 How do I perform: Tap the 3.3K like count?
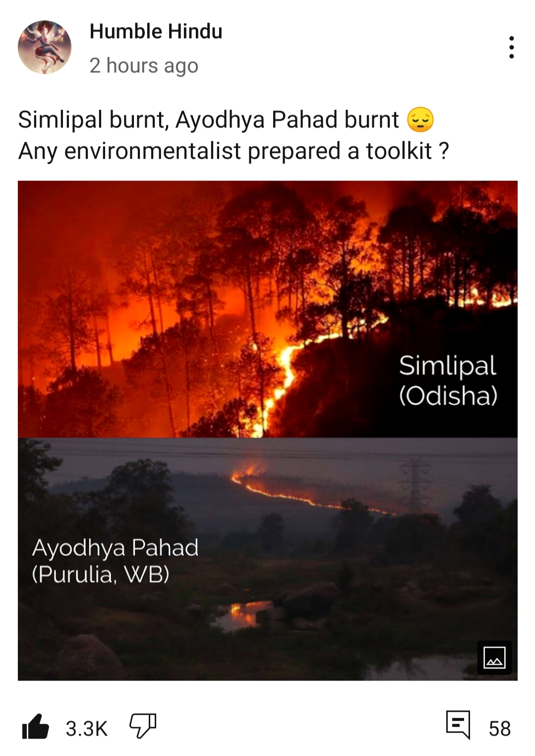87,729
